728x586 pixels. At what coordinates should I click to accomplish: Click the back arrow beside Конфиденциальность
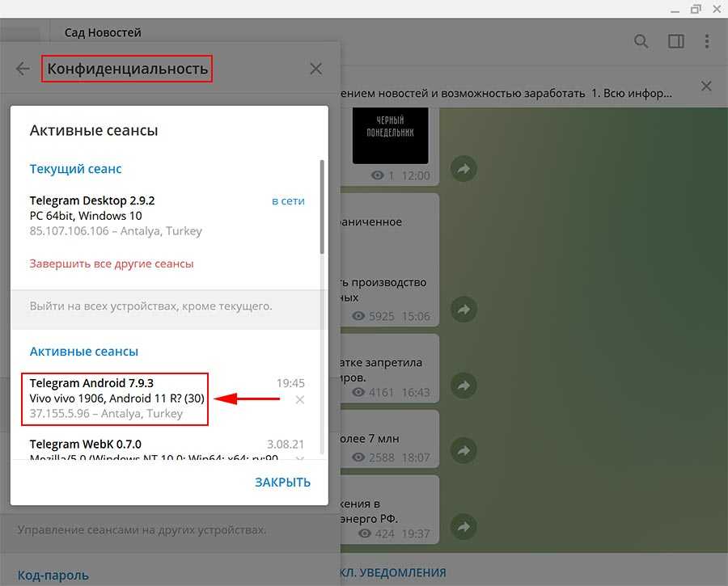coord(23,69)
